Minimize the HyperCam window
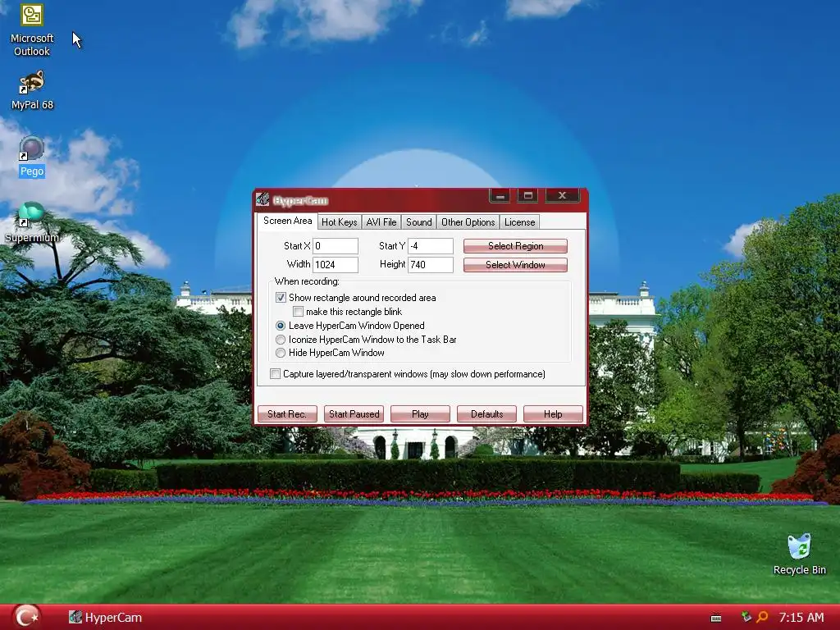This screenshot has width=840, height=630. [500, 195]
